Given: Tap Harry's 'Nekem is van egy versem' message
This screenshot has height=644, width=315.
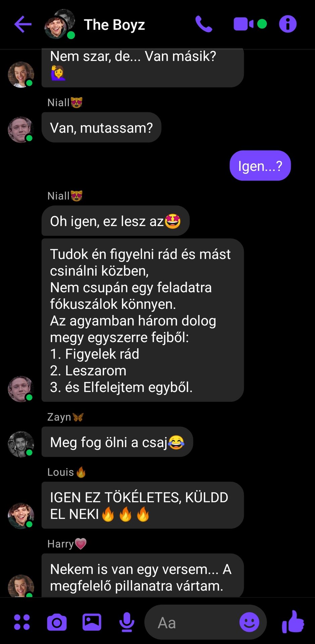Looking at the screenshot, I should click(x=143, y=576).
